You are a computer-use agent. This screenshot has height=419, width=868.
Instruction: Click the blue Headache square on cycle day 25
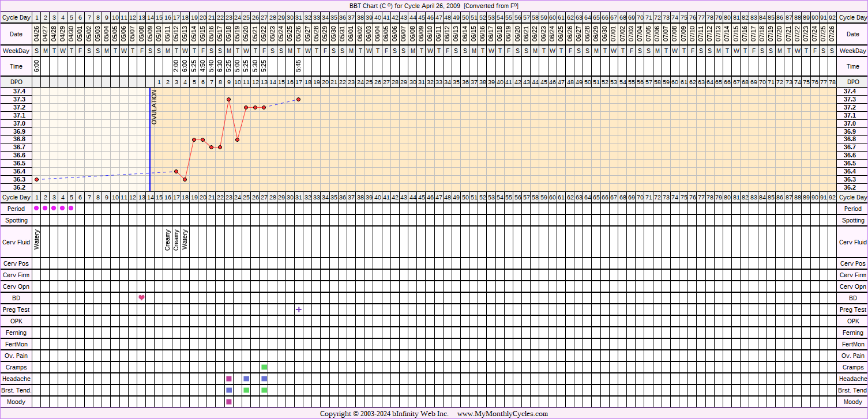click(x=246, y=379)
